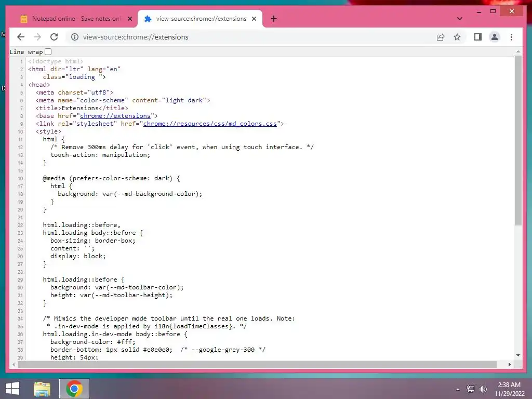Follow the chrome://extensions base href link
The width and height of the screenshot is (532, 399).
pos(115,116)
